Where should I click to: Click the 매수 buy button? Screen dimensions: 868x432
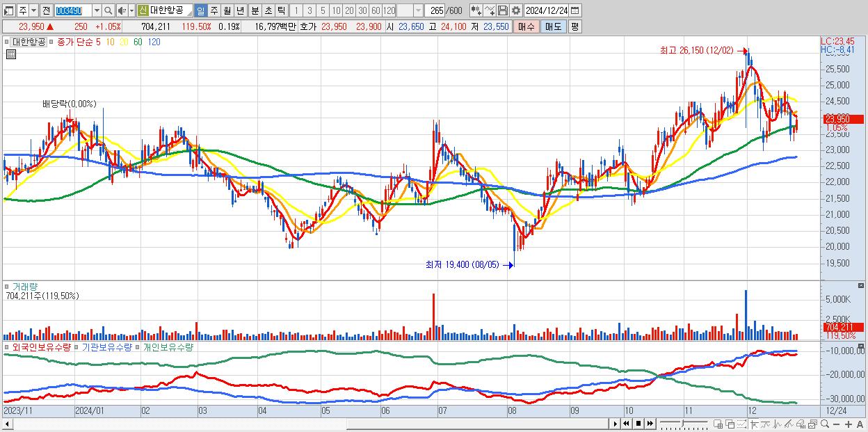(527, 26)
